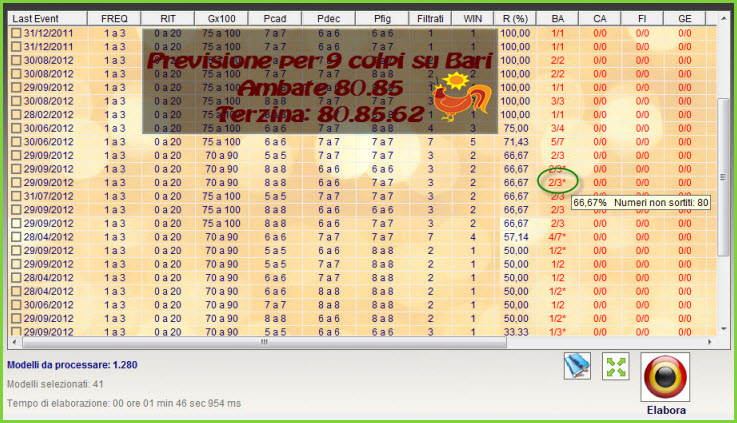Click the horizontal scrollbar left arrow

[x=13, y=342]
